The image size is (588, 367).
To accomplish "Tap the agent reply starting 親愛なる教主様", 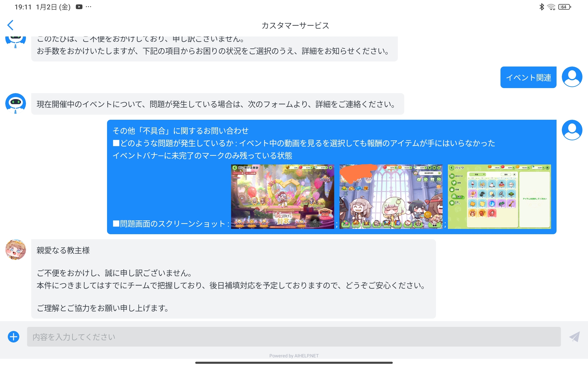I will [x=233, y=279].
